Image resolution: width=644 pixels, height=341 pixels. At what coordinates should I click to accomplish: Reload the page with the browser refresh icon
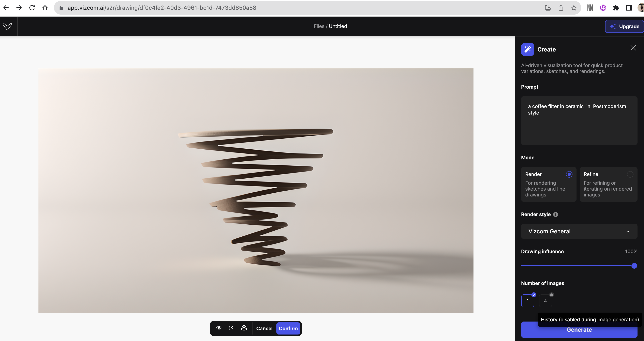click(x=32, y=8)
